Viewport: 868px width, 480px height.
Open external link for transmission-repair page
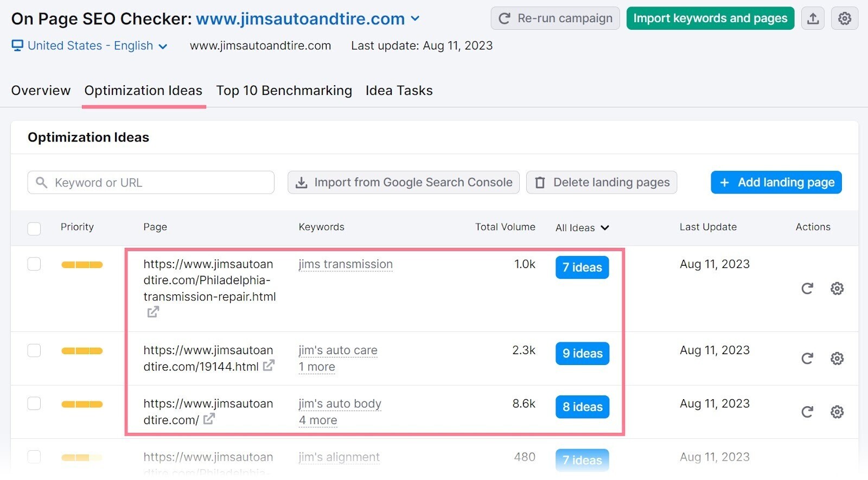tap(153, 312)
